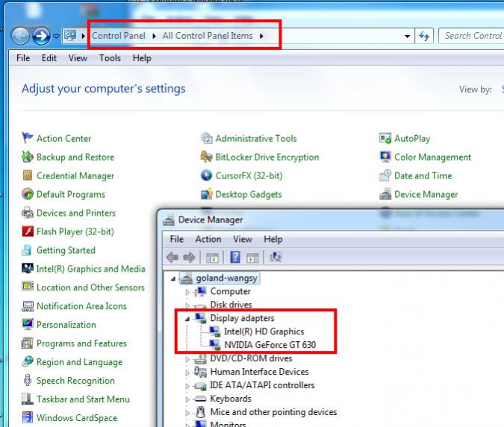Open the address bar history dropdown arrow

tap(407, 36)
